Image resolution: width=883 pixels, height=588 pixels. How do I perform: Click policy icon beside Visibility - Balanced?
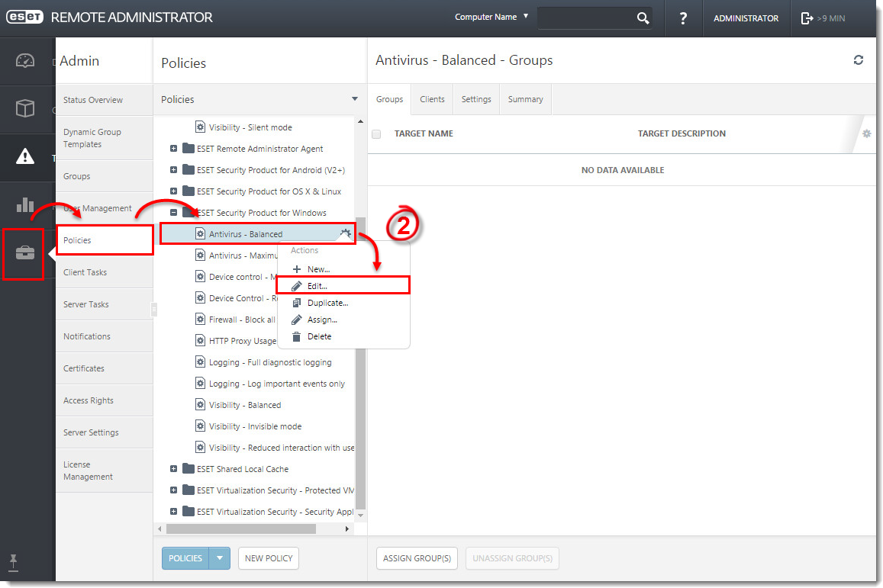200,404
